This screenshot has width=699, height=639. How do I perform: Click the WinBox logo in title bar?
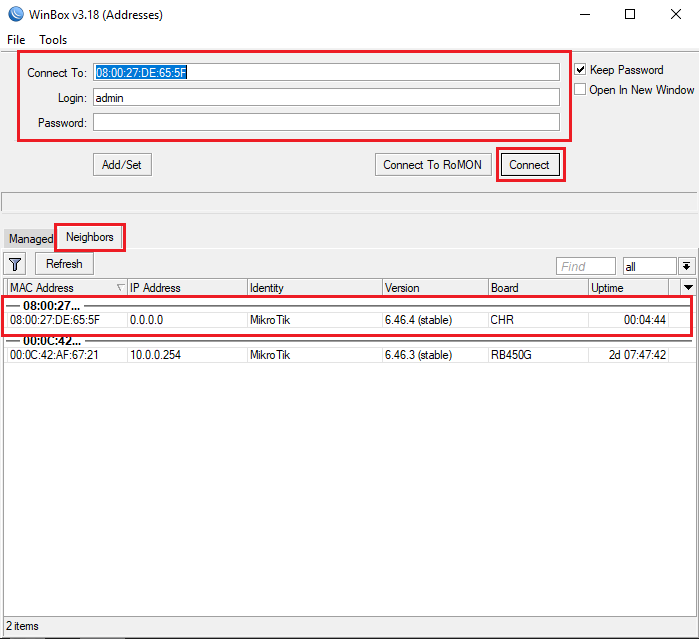coord(16,14)
